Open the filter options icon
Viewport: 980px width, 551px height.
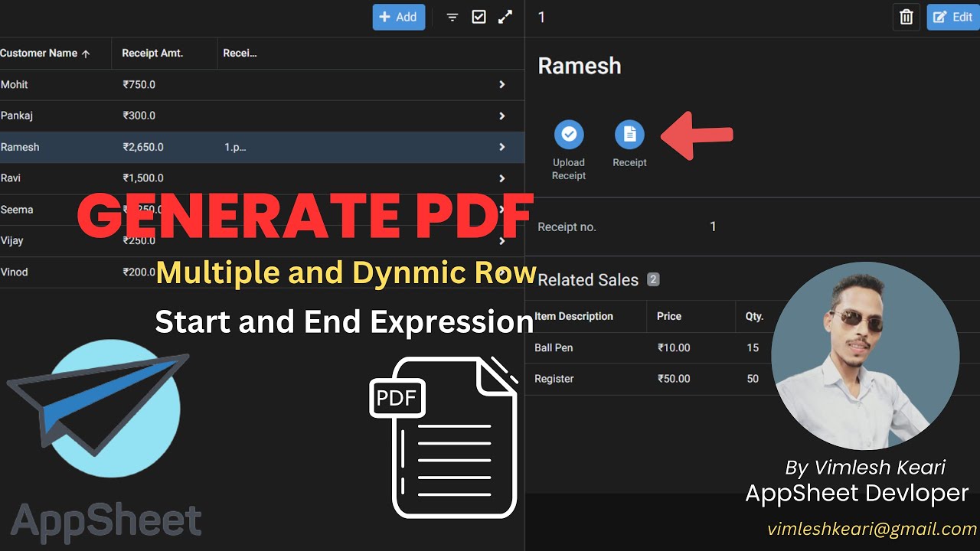tap(452, 17)
